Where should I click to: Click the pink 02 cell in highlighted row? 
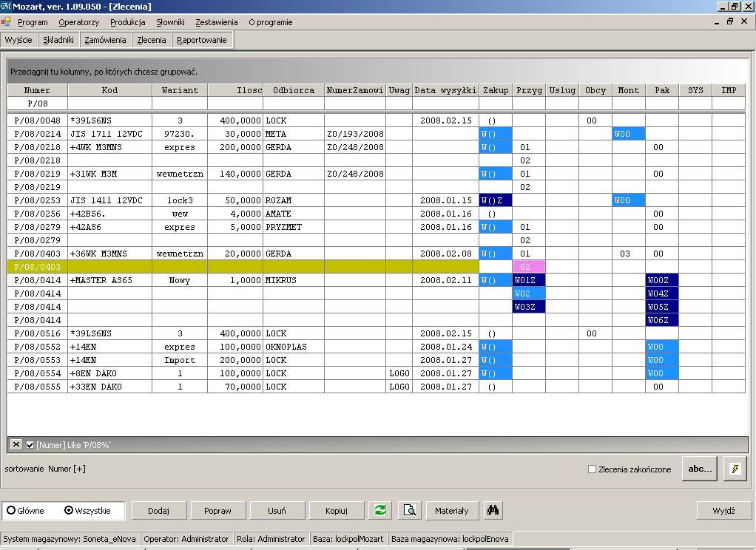point(529,267)
